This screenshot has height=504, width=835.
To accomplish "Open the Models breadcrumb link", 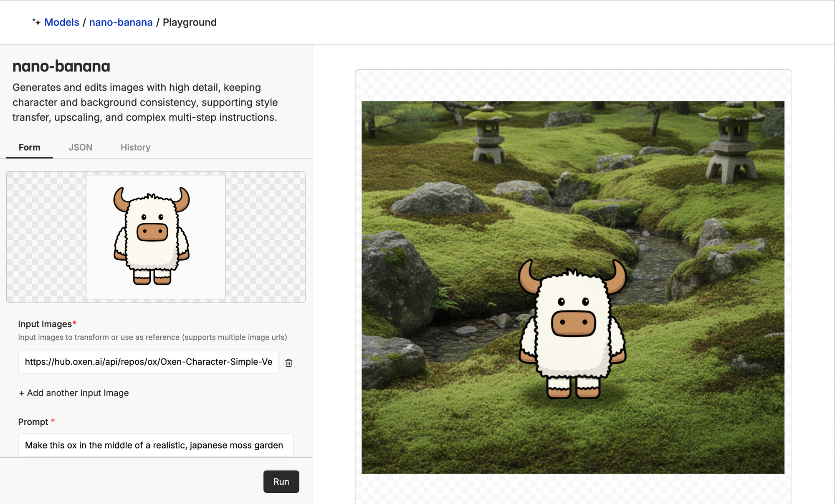I will [x=62, y=22].
